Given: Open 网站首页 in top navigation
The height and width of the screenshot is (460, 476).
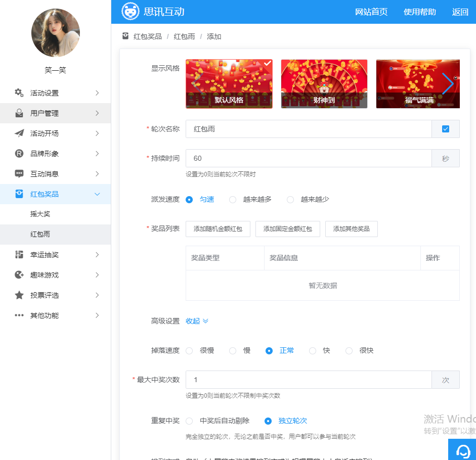Looking at the screenshot, I should (x=371, y=12).
